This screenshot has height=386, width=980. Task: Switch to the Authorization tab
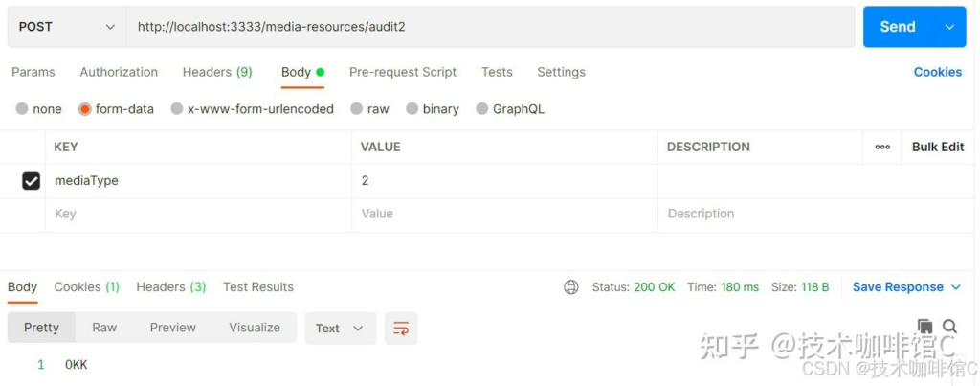point(119,72)
